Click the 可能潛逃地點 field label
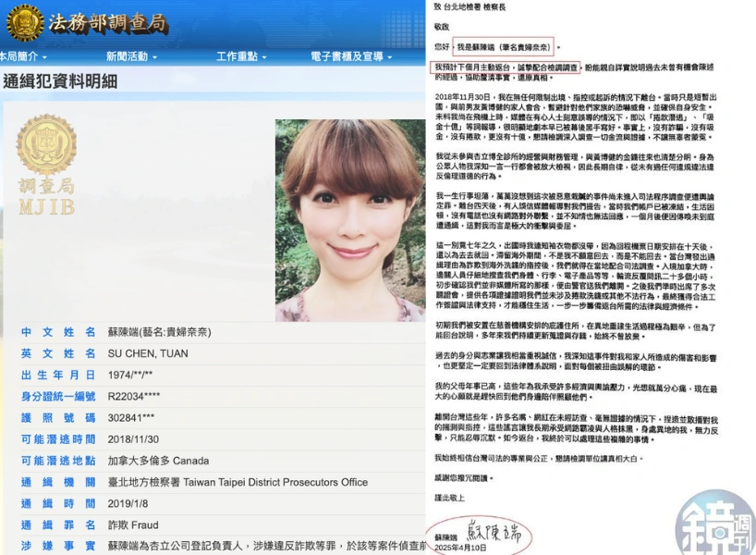Image resolution: width=756 pixels, height=555 pixels. coord(58,461)
